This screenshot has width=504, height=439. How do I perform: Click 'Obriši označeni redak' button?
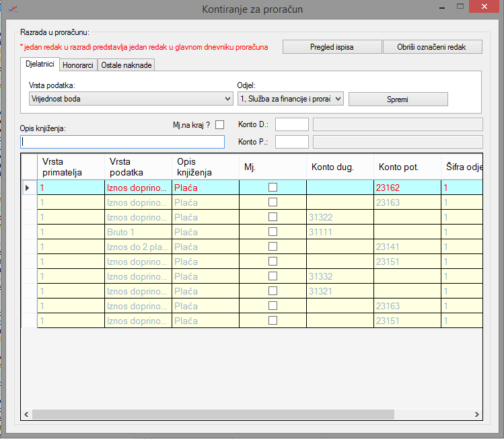433,47
